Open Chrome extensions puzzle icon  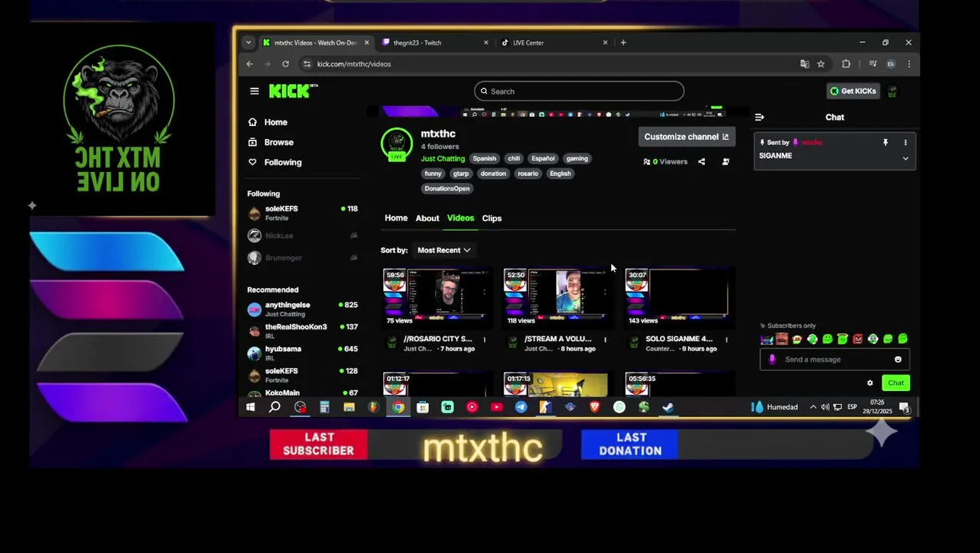point(846,65)
